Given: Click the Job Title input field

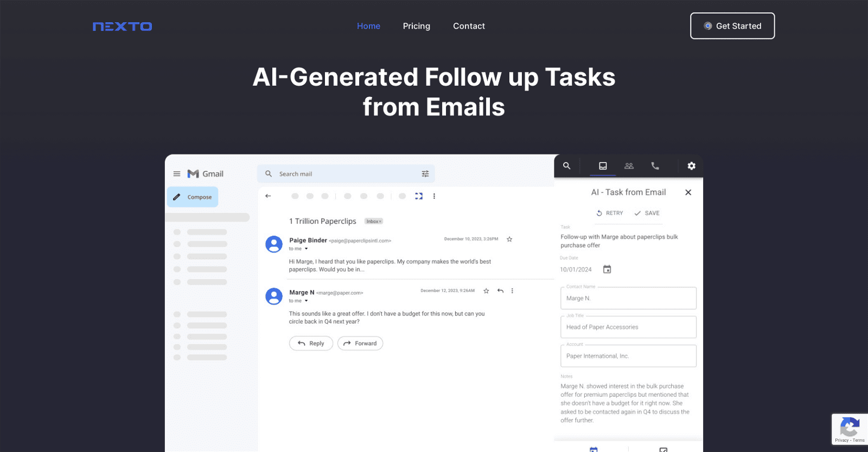Looking at the screenshot, I should [x=628, y=327].
